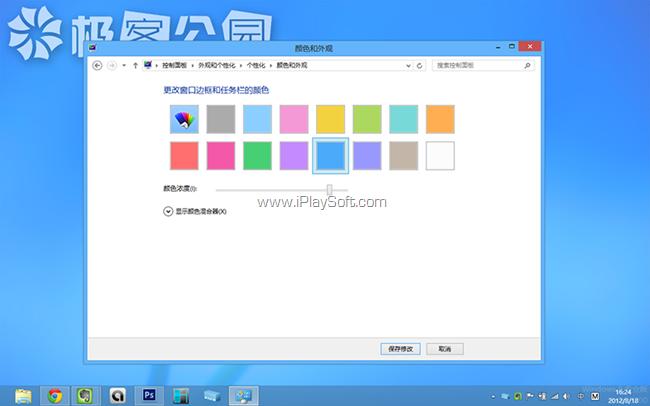Show hidden system tray icons
Image resolution: width=650 pixels, height=406 pixels.
click(494, 396)
